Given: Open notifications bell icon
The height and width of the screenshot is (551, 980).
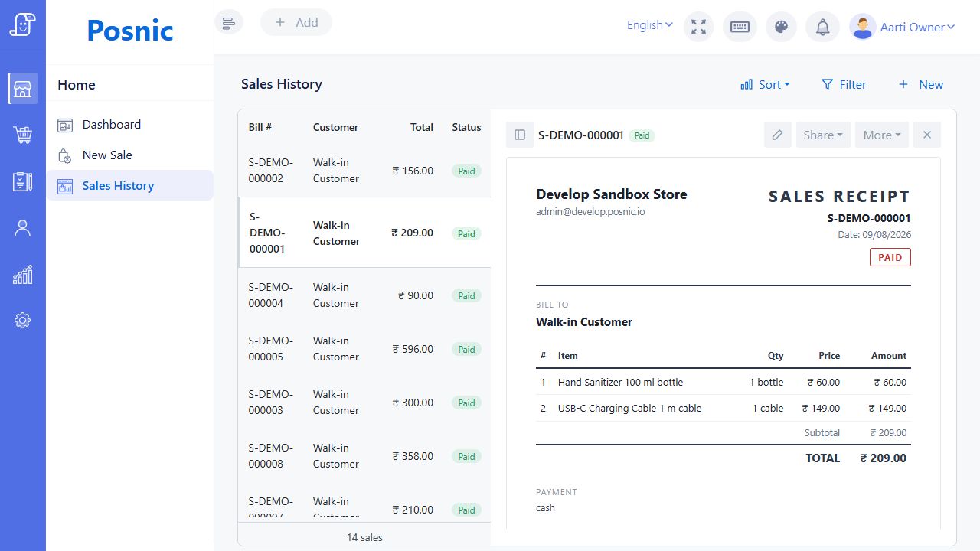Looking at the screenshot, I should (822, 27).
